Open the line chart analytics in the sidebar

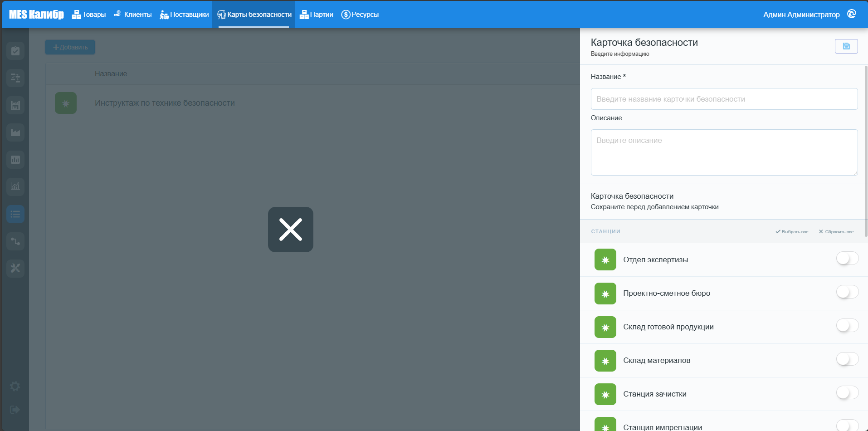click(x=15, y=186)
